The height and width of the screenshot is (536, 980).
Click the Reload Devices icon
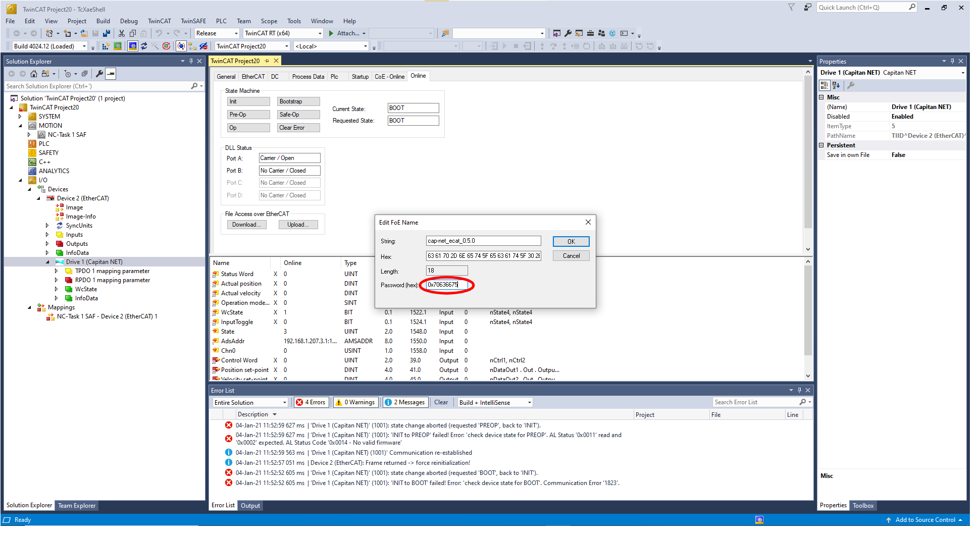pyautogui.click(x=144, y=46)
